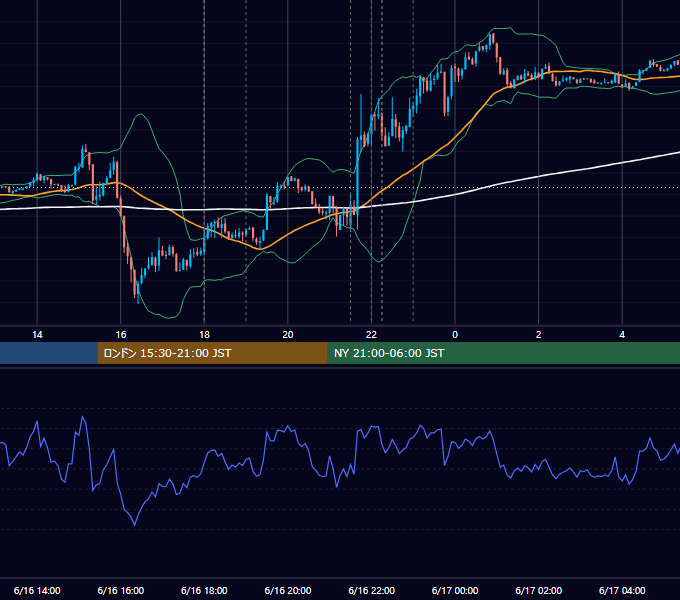Click the 6/16 20:00 date label
This screenshot has width=680, height=600.
(288, 590)
